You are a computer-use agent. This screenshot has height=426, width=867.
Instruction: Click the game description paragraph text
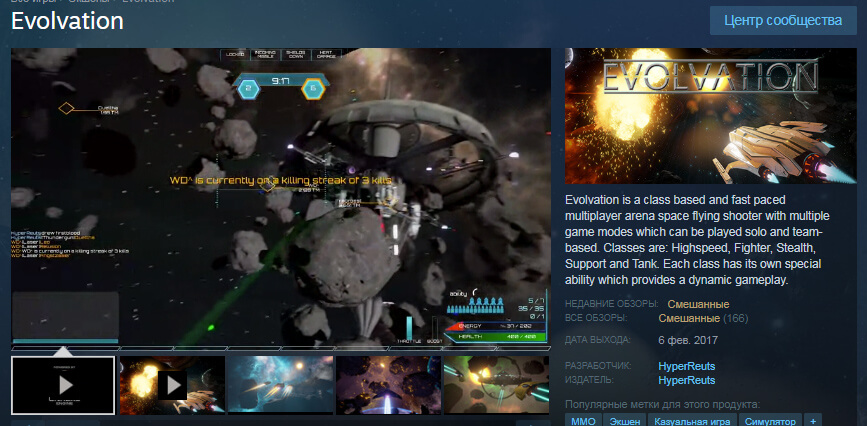click(697, 240)
